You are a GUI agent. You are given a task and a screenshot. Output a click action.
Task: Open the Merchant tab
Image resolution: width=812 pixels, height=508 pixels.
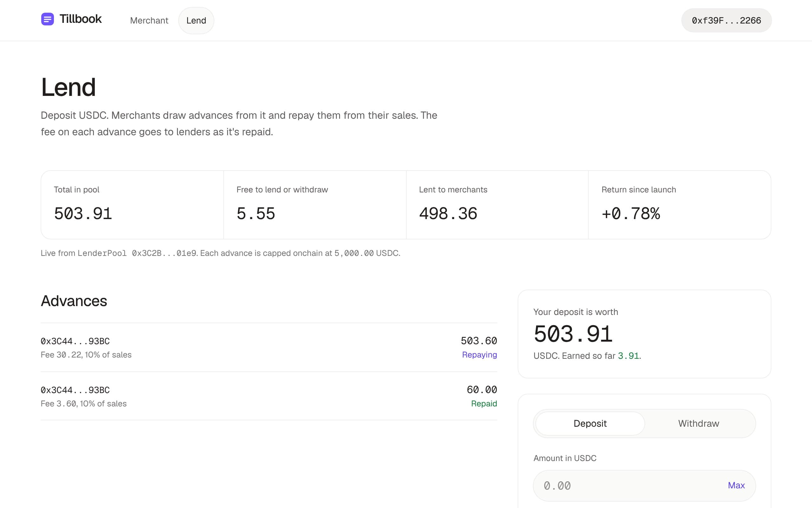[149, 21]
